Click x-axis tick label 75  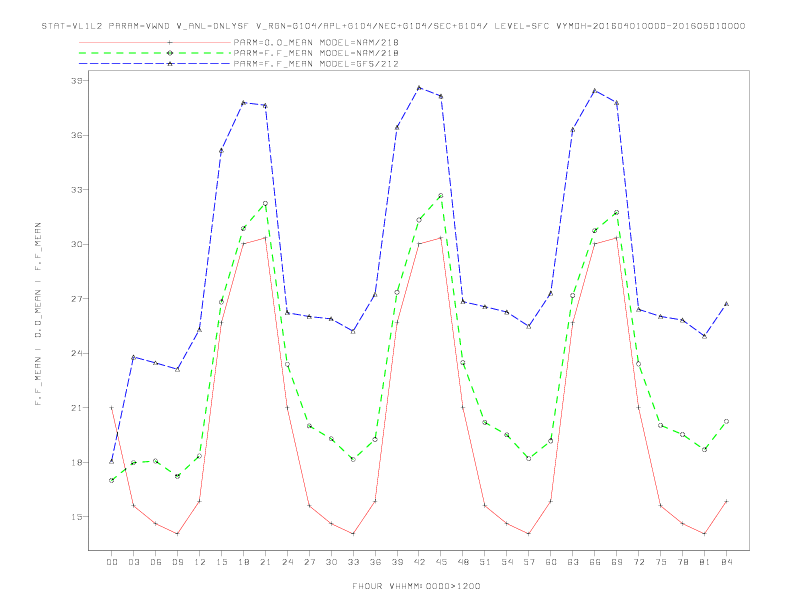(x=661, y=562)
